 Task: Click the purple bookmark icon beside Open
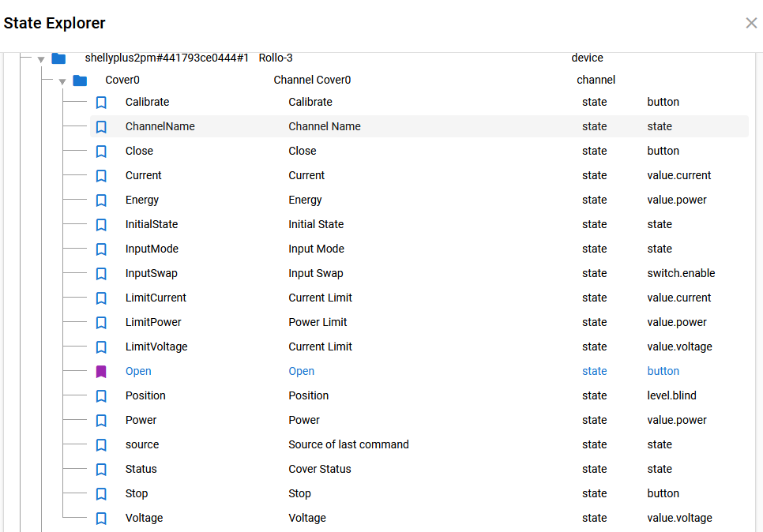(101, 372)
